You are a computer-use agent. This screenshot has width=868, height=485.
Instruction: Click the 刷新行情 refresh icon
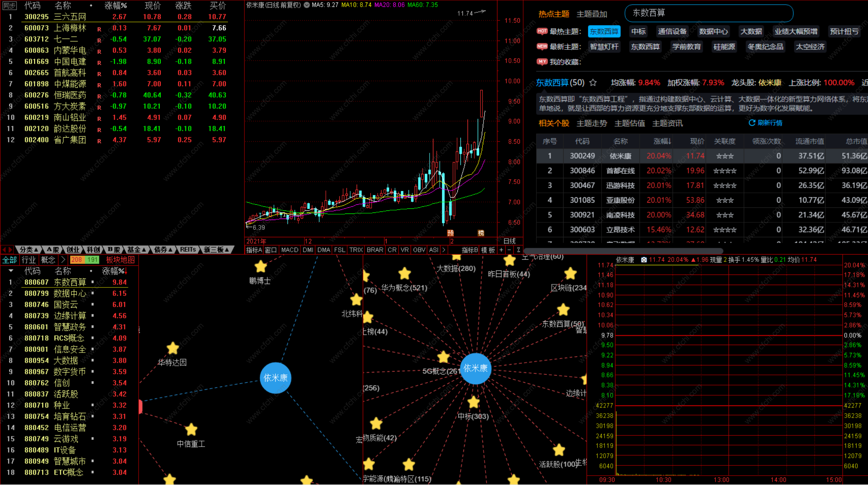coord(752,123)
